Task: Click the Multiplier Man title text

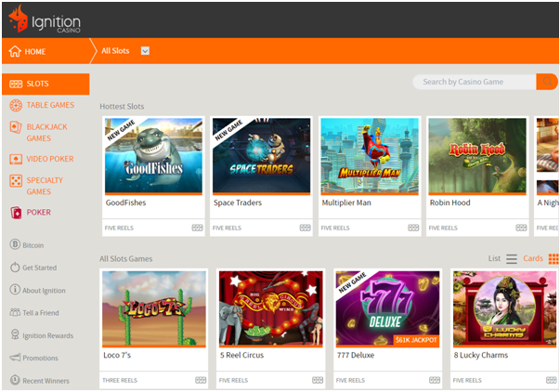Action: coord(346,203)
